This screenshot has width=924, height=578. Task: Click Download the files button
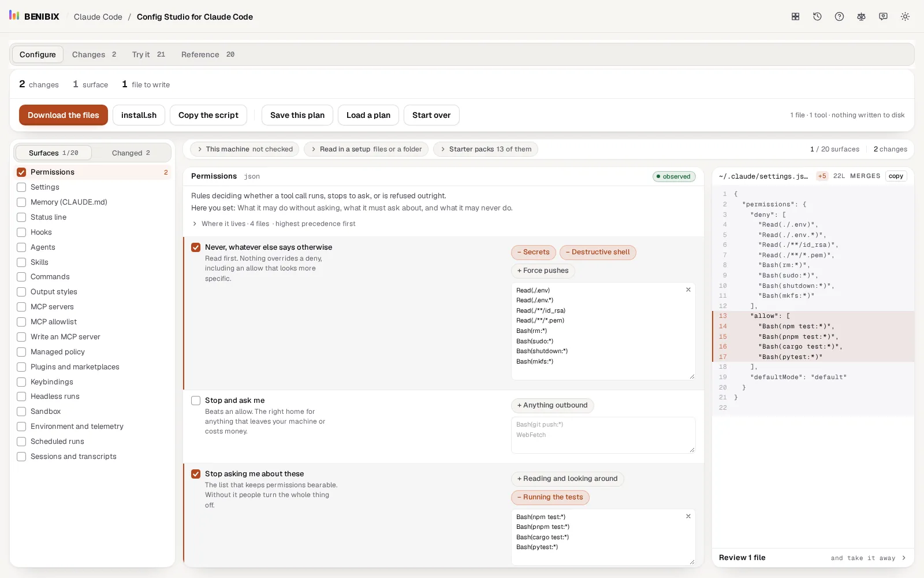tap(64, 115)
